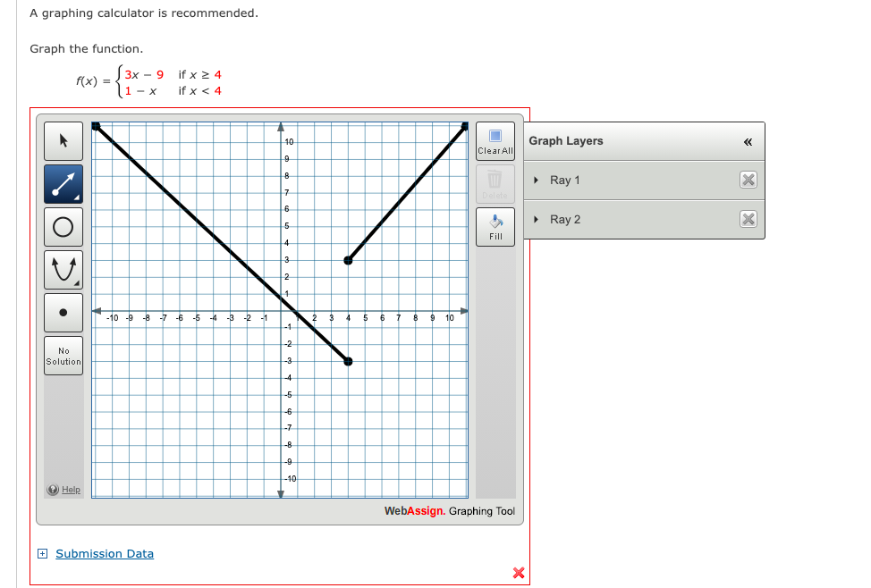Select the ray drawing tool
Screen dimensions: 871x588
coord(63,183)
